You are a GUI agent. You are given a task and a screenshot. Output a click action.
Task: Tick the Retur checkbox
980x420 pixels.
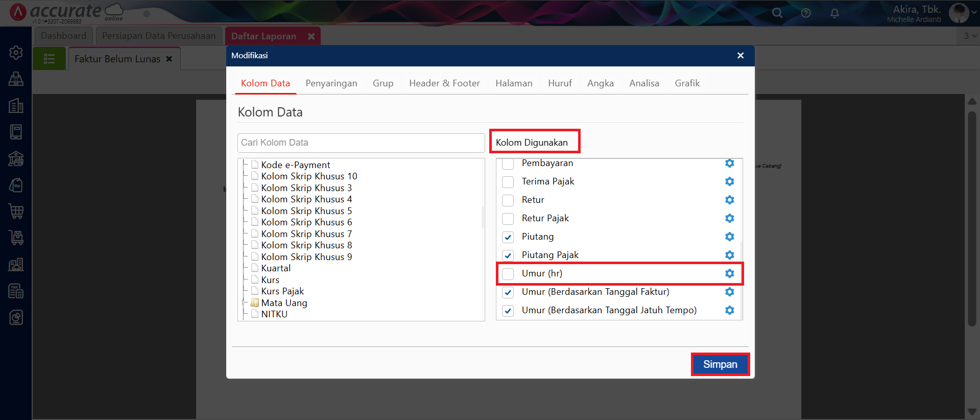click(x=508, y=200)
